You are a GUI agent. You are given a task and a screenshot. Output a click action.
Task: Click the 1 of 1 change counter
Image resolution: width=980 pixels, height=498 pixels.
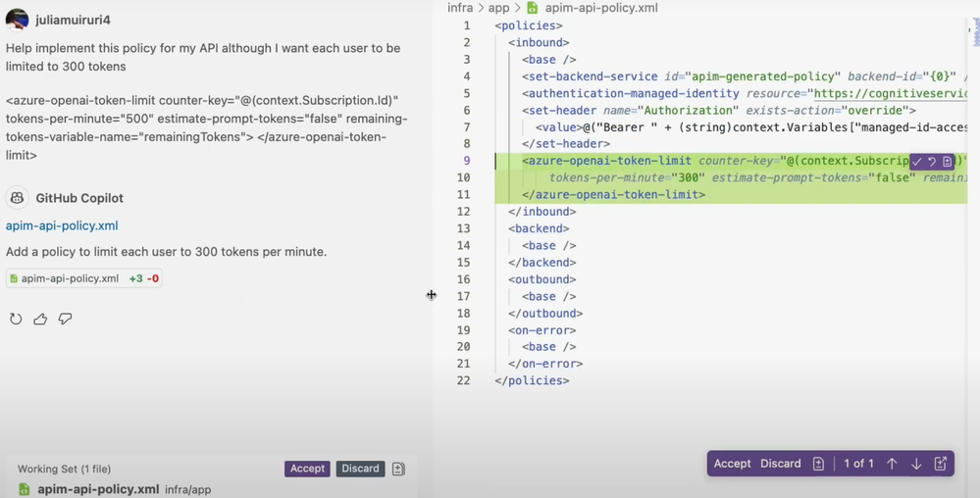pyautogui.click(x=858, y=464)
